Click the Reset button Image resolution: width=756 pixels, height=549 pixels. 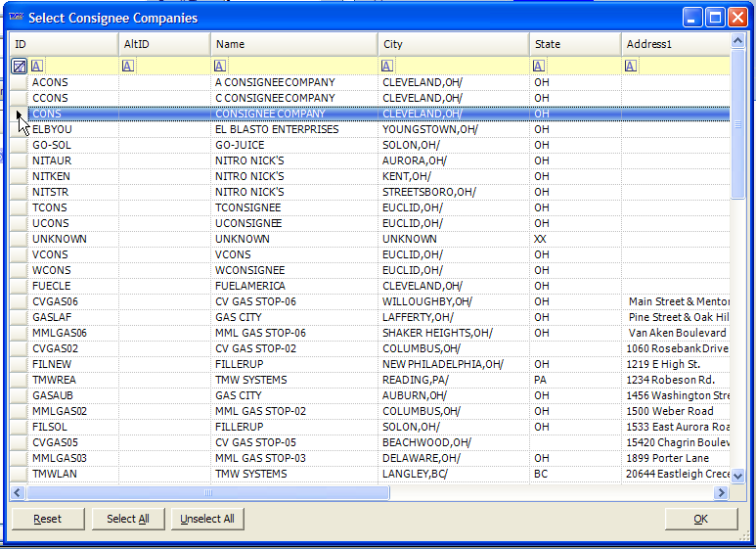pos(48,519)
